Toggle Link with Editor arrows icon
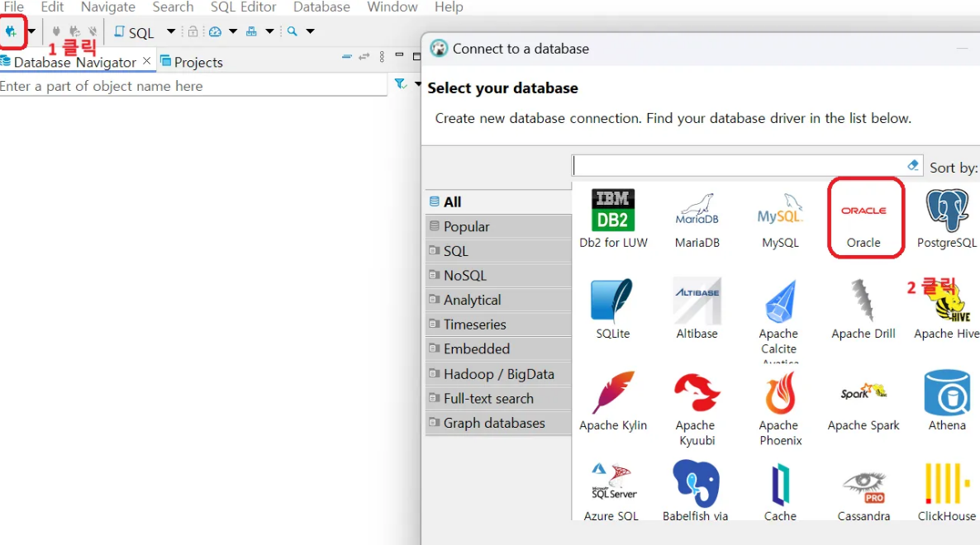The image size is (980, 545). point(364,57)
